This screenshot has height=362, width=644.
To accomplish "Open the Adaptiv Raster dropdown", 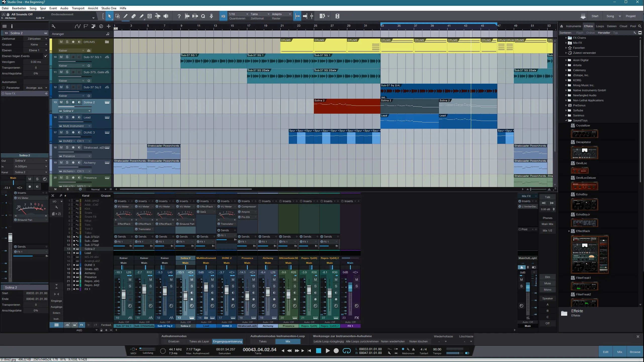I will [281, 14].
